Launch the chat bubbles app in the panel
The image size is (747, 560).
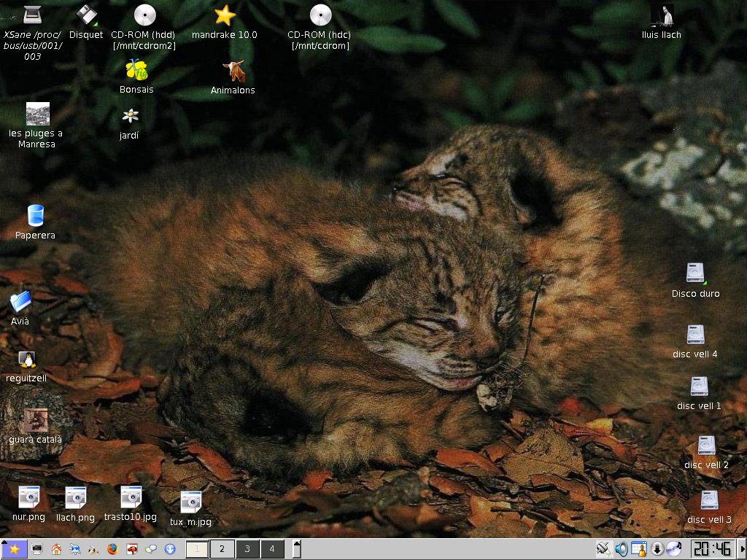pos(150,549)
